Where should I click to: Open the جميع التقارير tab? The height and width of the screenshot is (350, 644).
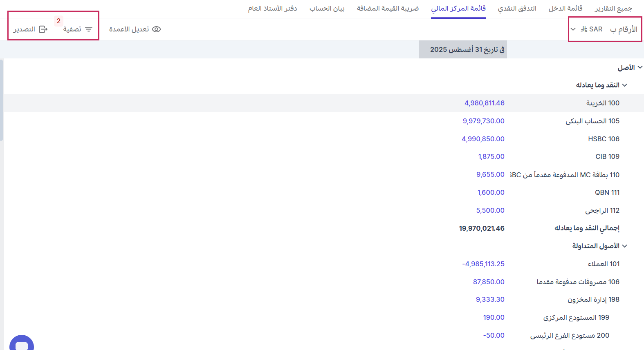[613, 9]
